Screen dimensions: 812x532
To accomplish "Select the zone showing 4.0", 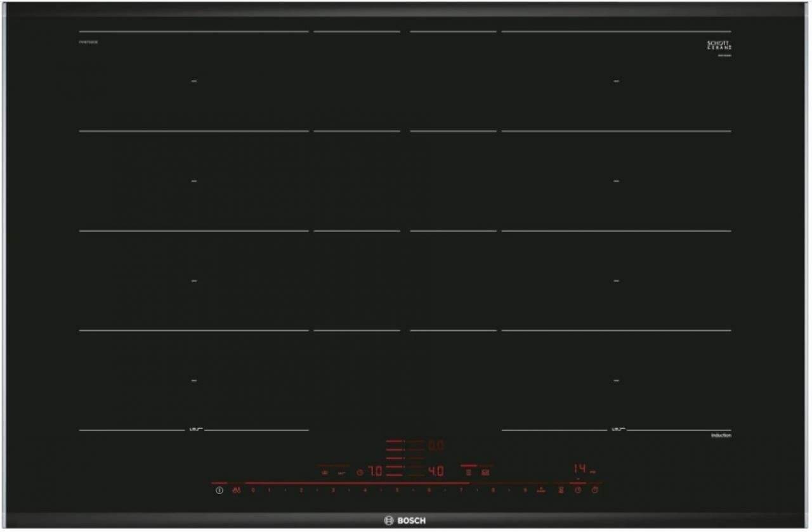I will (x=436, y=472).
